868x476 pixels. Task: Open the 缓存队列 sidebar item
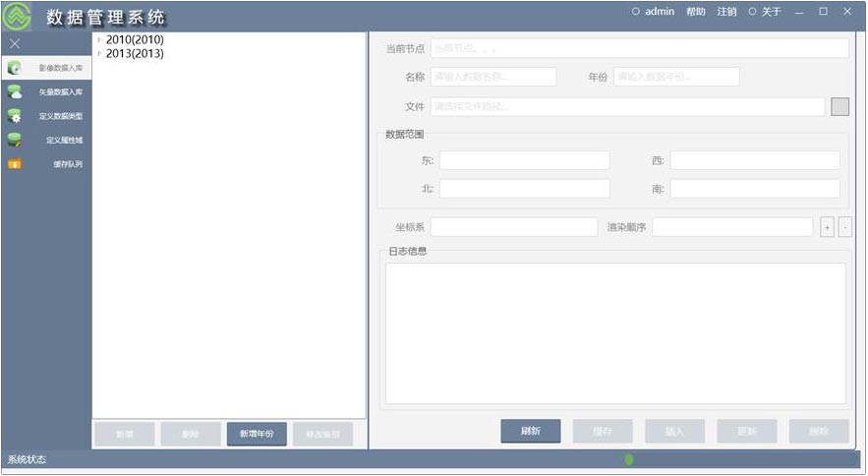click(x=46, y=164)
